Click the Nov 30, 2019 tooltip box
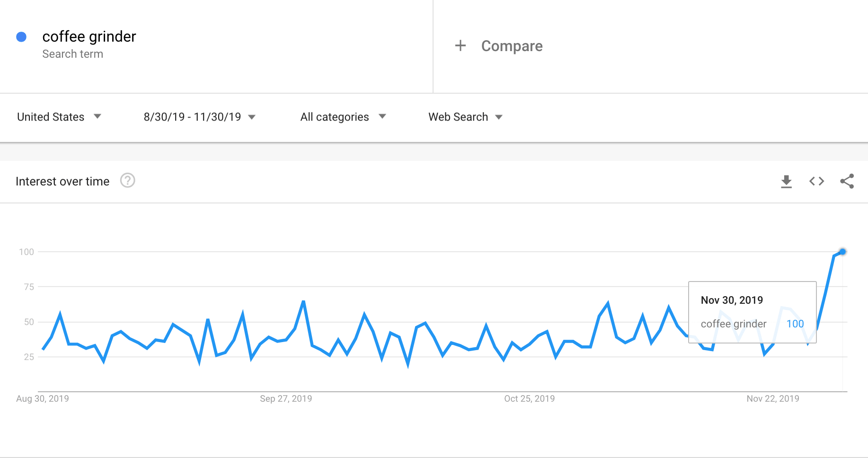The image size is (868, 458). pyautogui.click(x=752, y=312)
